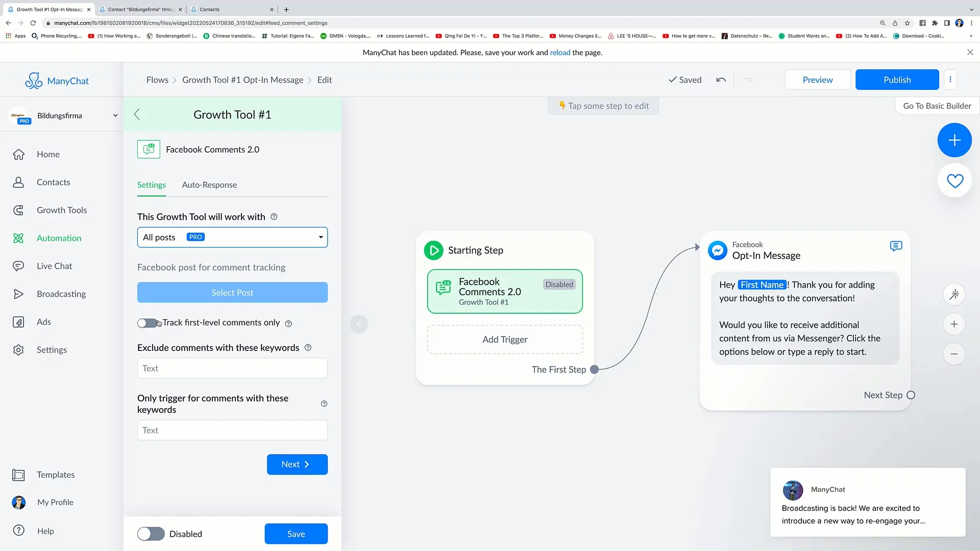Expand the Growth Tool #1 back arrow
This screenshot has width=980, height=551.
[137, 114]
